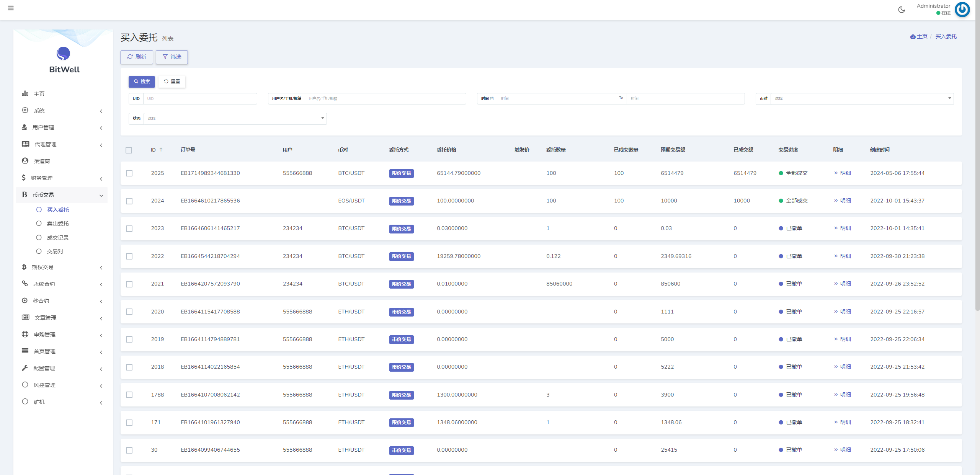
Task: Click the dark mode toggle icon
Action: coord(902,9)
